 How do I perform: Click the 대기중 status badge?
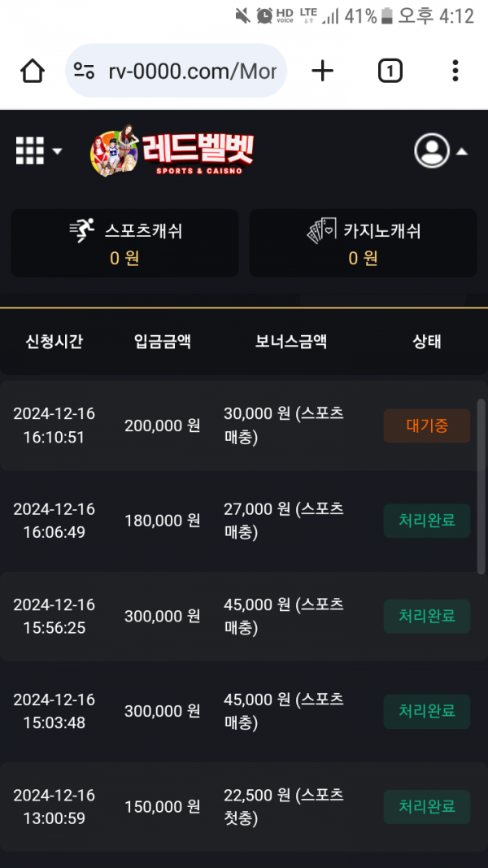[x=426, y=425]
